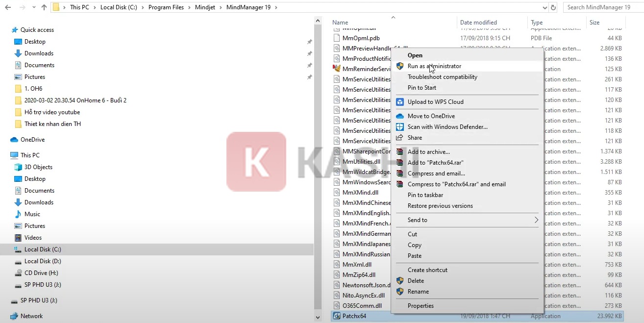Click the red MmReminderService file icon
The width and height of the screenshot is (644, 323).
coord(337,69)
